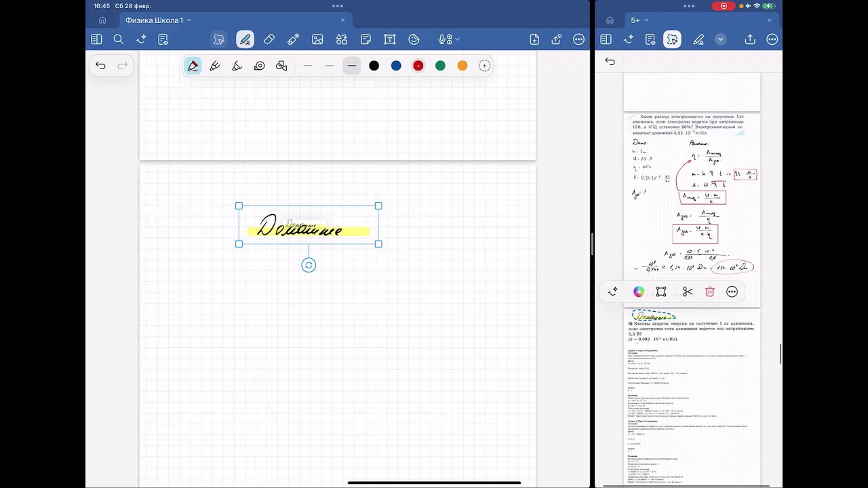Open multitasking dots of the left window
868x488 pixels.
pyautogui.click(x=338, y=5)
